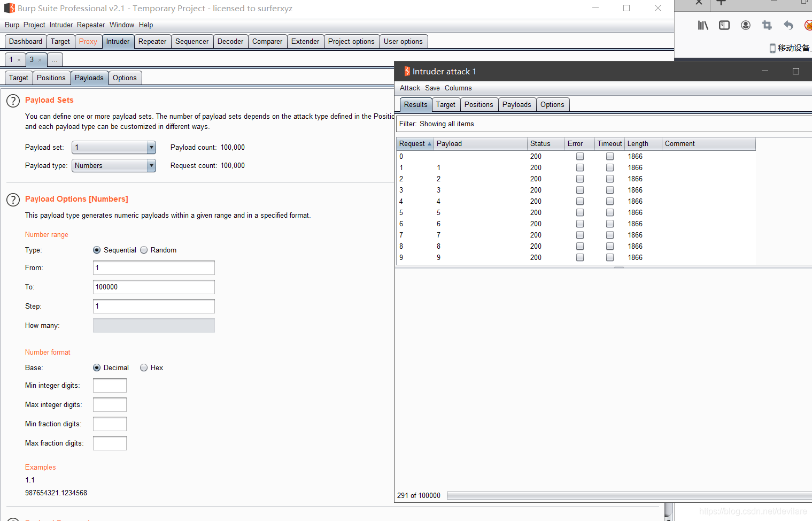The width and height of the screenshot is (812, 521).
Task: Open Columns menu in Intruder attack window
Action: pos(458,88)
